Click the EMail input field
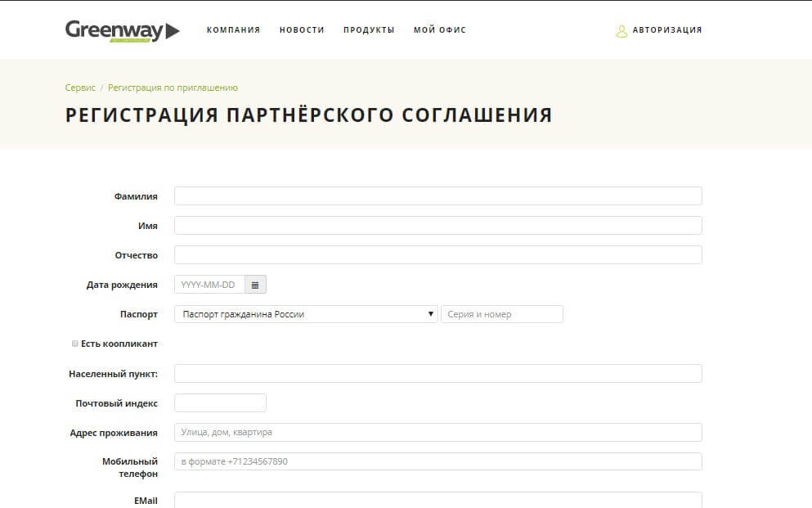Image resolution: width=812 pixels, height=508 pixels. pos(438,501)
